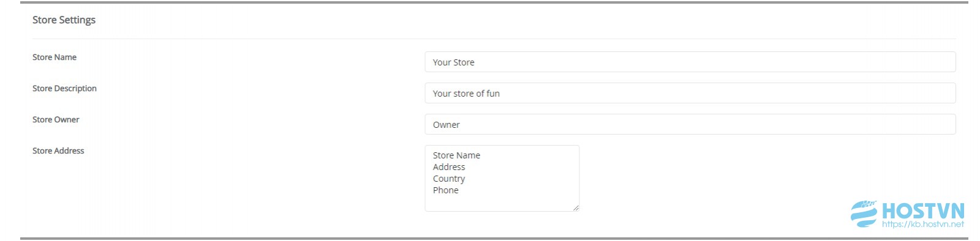The image size is (980, 241).
Task: Click the 'Store Description' label
Action: pos(64,88)
